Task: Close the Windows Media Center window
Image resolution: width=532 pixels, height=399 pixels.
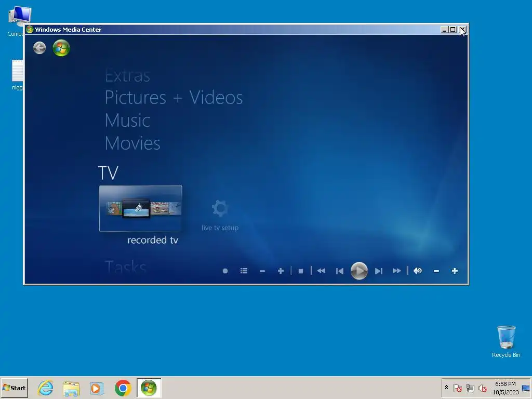Action: pos(462,30)
